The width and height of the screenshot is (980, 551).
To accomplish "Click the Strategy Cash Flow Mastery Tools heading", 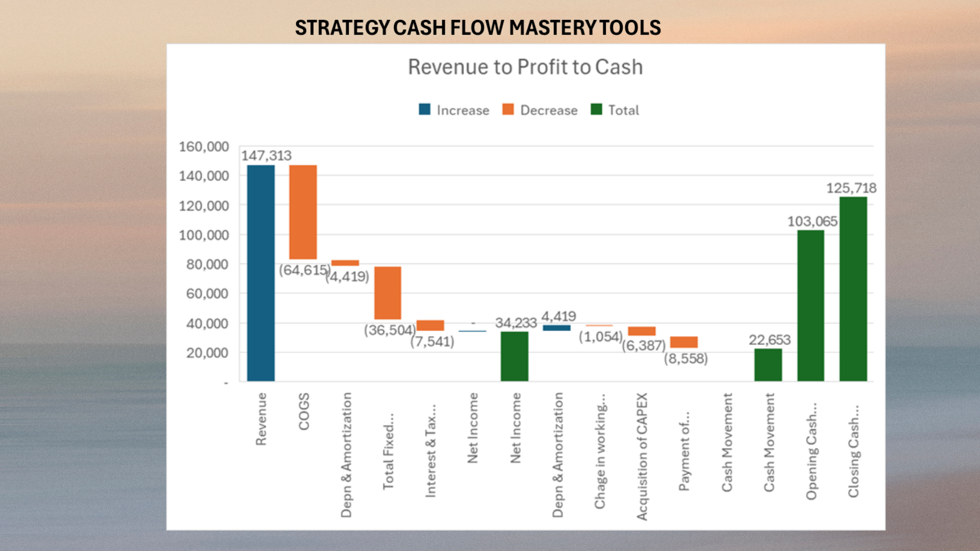I will pos(478,28).
